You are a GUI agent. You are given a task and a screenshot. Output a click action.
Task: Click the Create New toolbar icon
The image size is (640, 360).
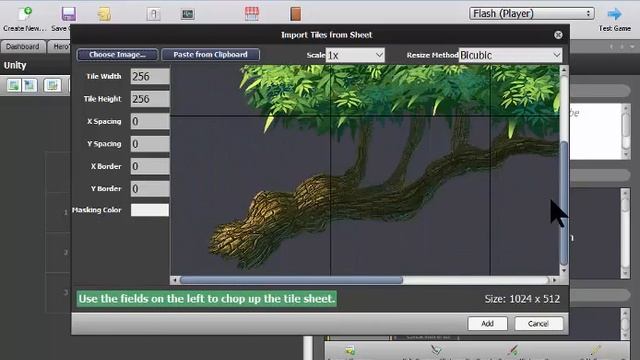point(24,13)
